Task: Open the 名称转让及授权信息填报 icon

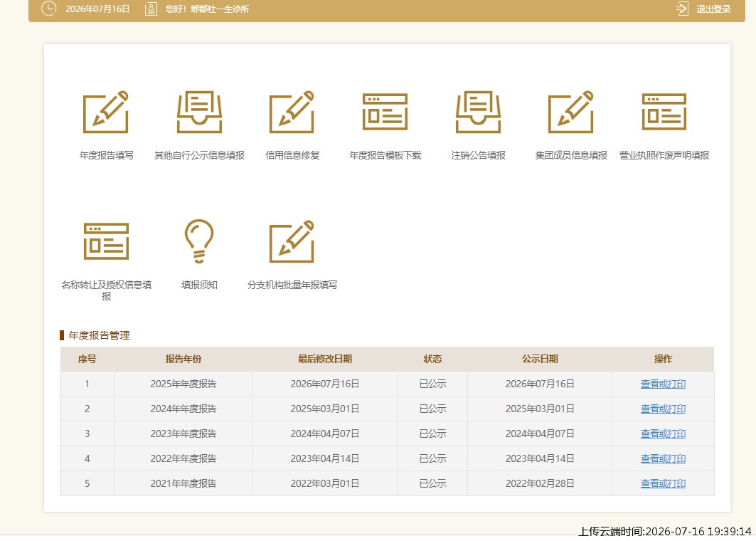Action: [106, 241]
